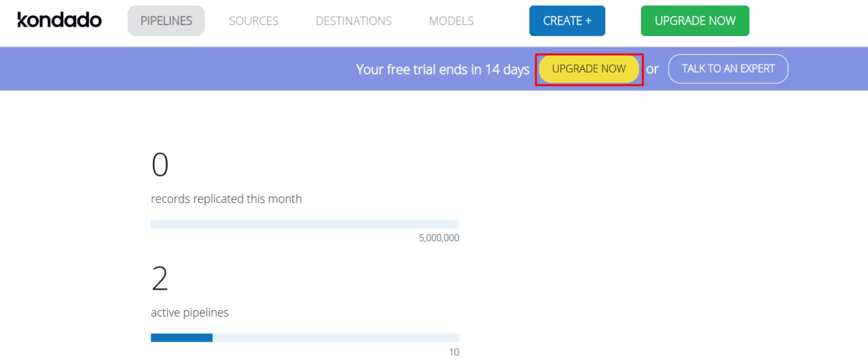
Task: Go to the Destinations tab
Action: click(353, 21)
